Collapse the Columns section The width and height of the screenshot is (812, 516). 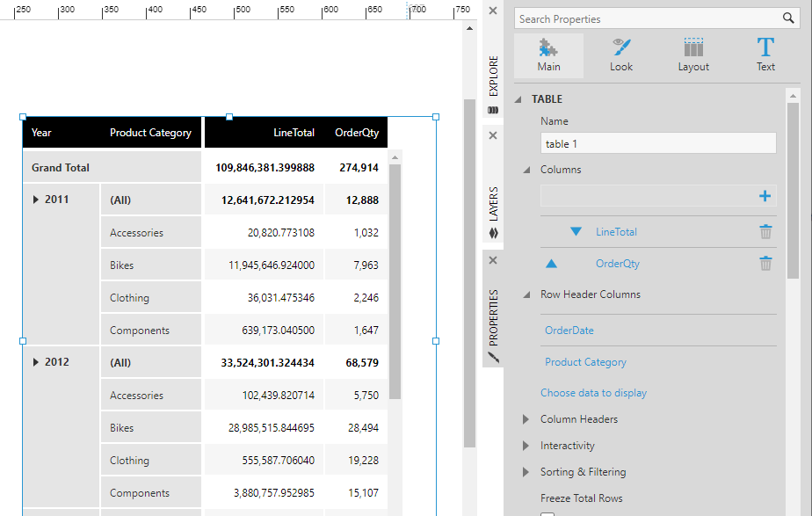pos(526,170)
